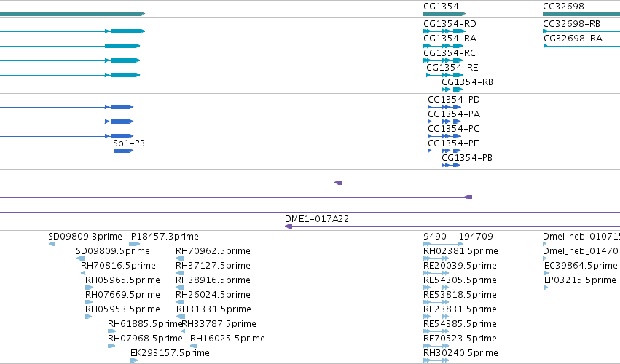Viewport: 620px width, 364px height.
Task: Select the CG1354-PD protein label
Action: tap(454, 100)
